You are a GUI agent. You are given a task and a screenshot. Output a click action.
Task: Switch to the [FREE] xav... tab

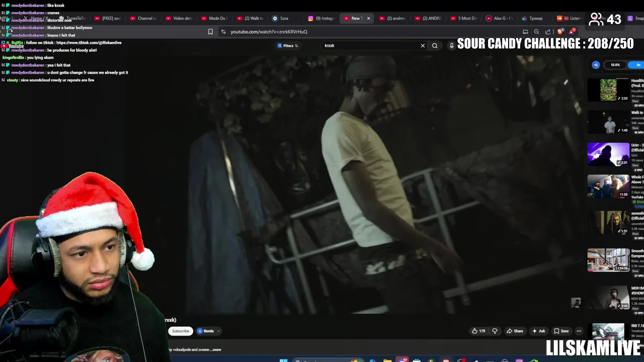point(107,19)
